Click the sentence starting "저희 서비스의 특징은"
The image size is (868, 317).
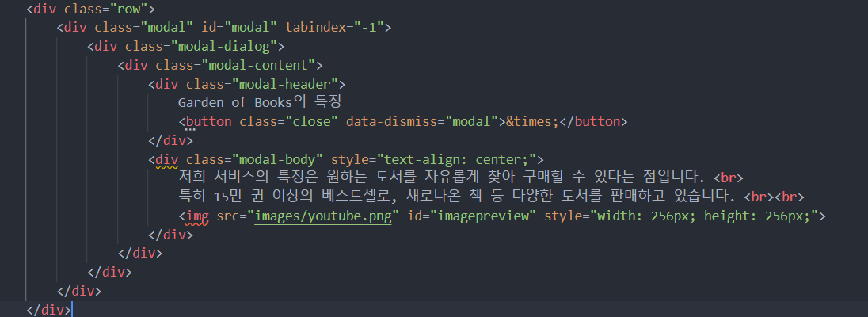(442, 178)
